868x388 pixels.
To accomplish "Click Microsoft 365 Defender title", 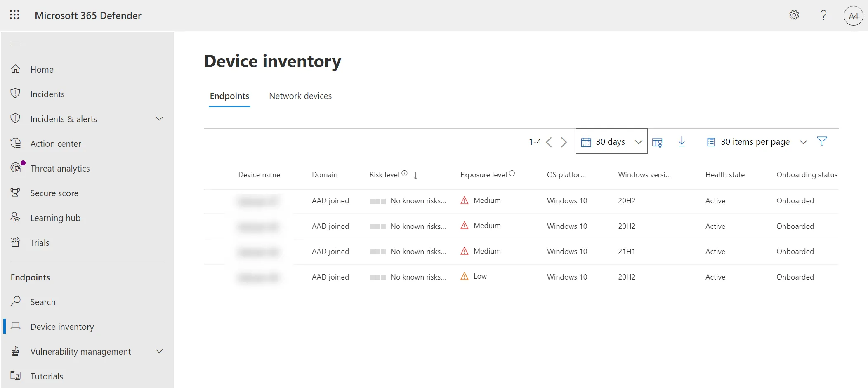I will point(88,15).
